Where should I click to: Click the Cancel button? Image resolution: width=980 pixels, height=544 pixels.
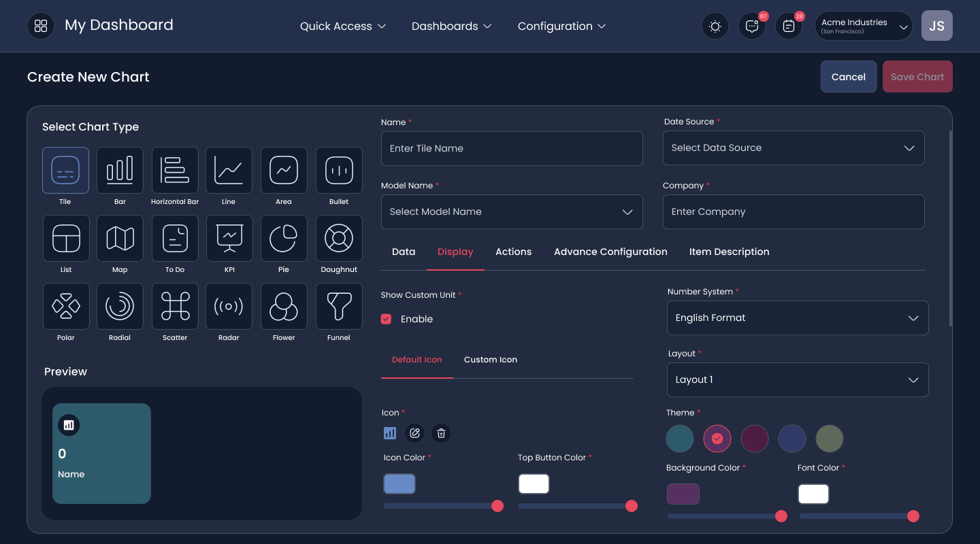click(x=849, y=77)
